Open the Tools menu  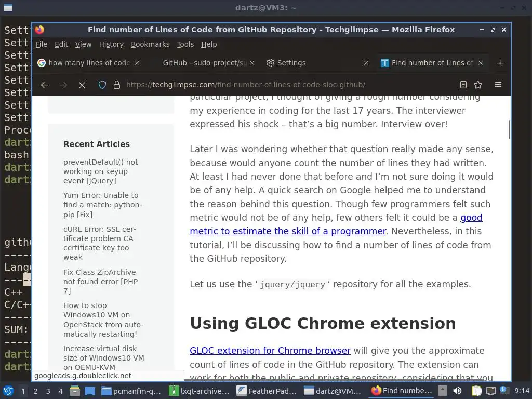click(x=185, y=45)
